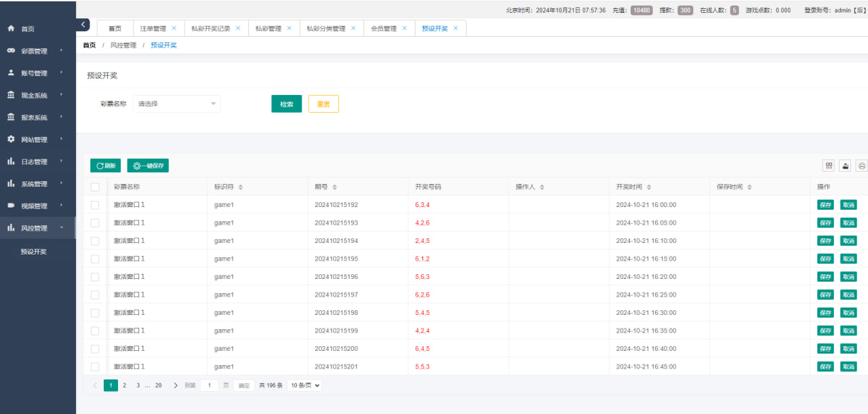The width and height of the screenshot is (868, 414).
Task: Close the 会员管理 tab
Action: point(404,29)
